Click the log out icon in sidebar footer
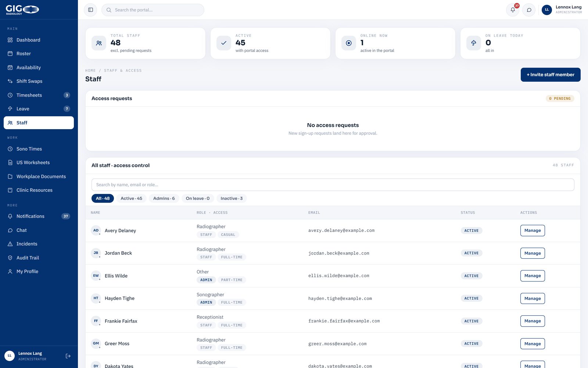The width and height of the screenshot is (588, 368). pos(68,356)
